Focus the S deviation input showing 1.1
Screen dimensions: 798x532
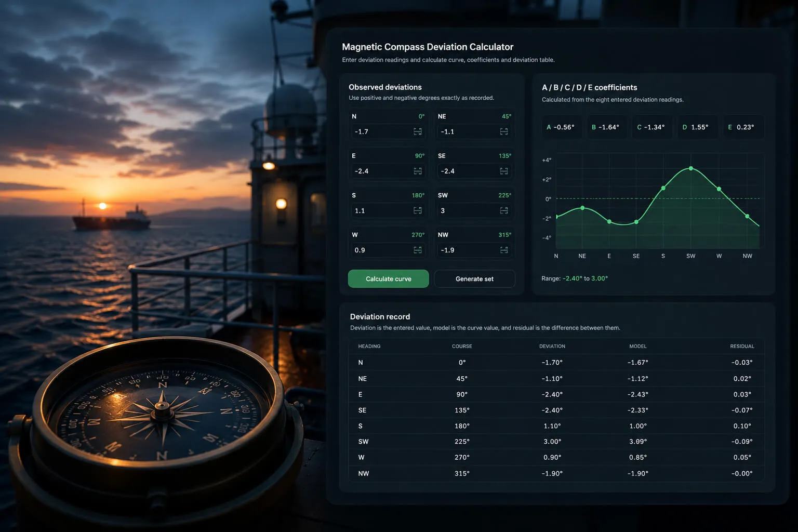[388, 210]
